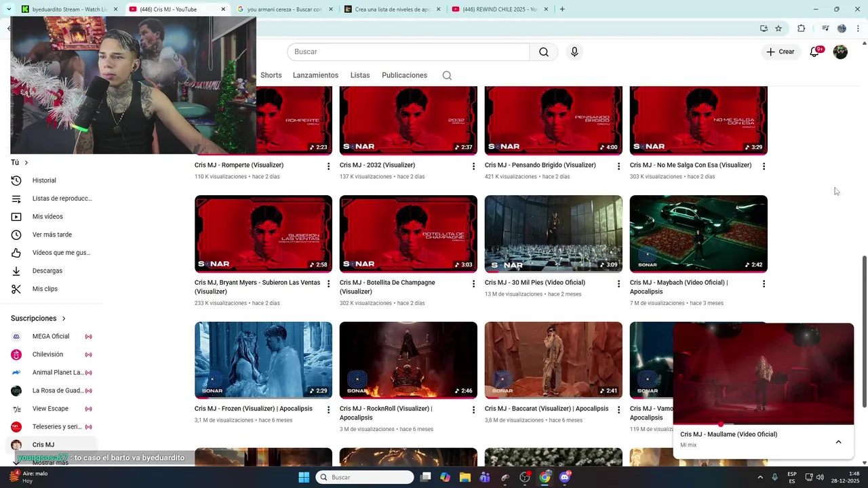Switch to the Shorts tab

click(271, 75)
